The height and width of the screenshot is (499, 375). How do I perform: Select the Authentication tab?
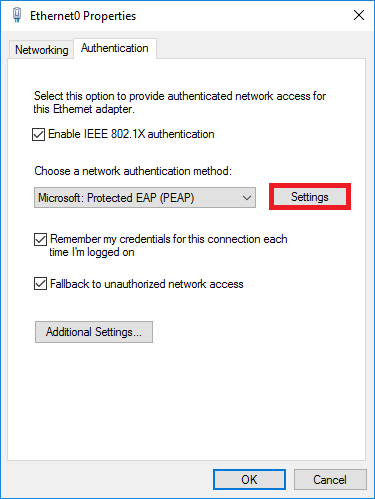tap(115, 48)
